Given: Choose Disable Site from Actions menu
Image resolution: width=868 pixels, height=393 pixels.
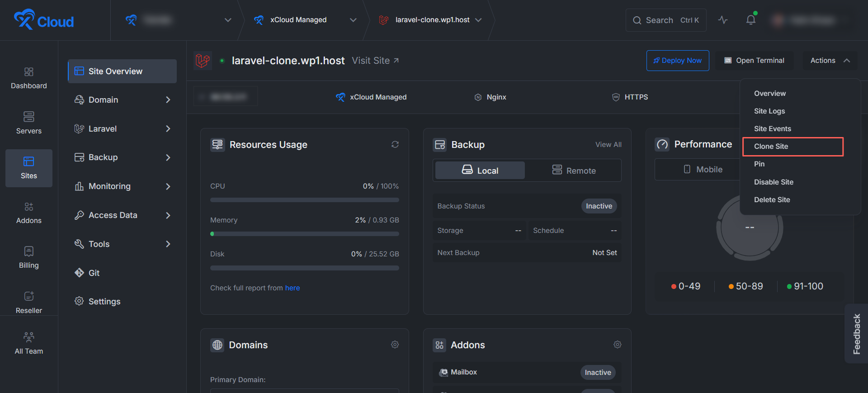Looking at the screenshot, I should (x=774, y=182).
